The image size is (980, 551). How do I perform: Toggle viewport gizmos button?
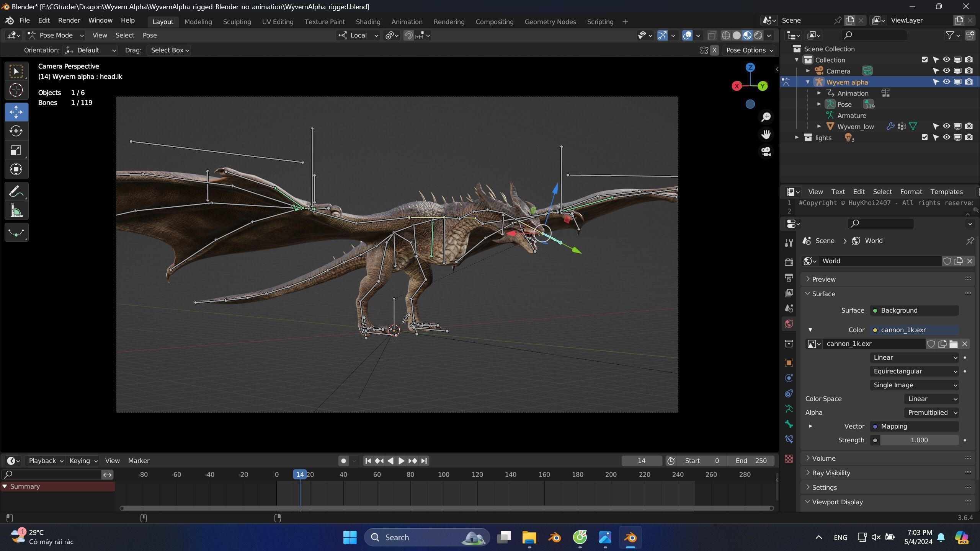pyautogui.click(x=662, y=36)
